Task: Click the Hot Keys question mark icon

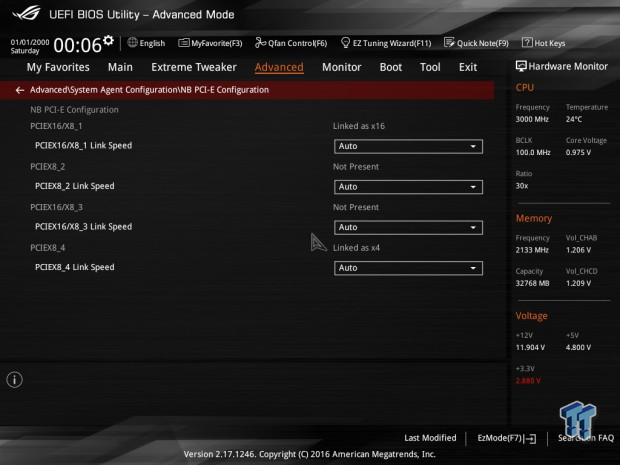Action: [x=527, y=42]
